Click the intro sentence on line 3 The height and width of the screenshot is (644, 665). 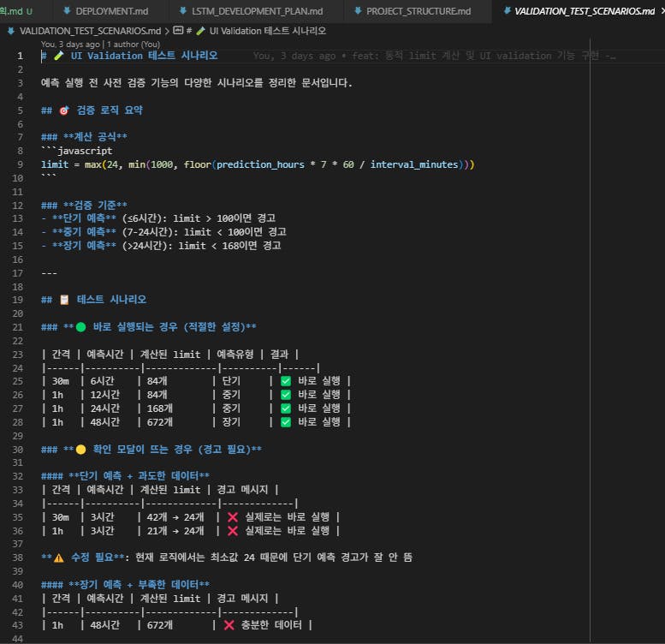tap(196, 83)
